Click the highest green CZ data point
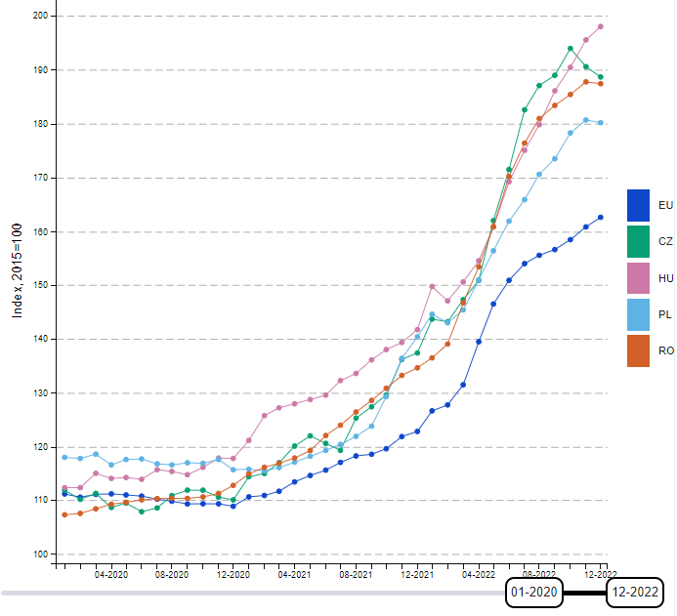Image resolution: width=677 pixels, height=616 pixels. [571, 48]
